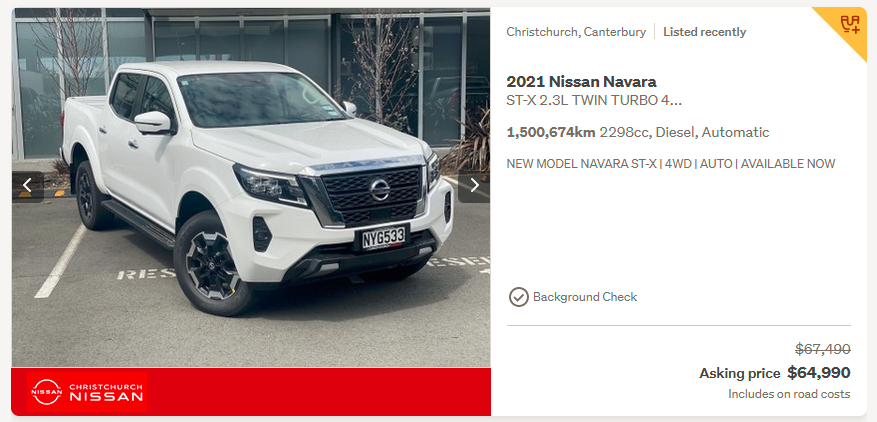Open the 2021 Nissan Navara listing title
Image resolution: width=877 pixels, height=422 pixels.
coord(581,82)
